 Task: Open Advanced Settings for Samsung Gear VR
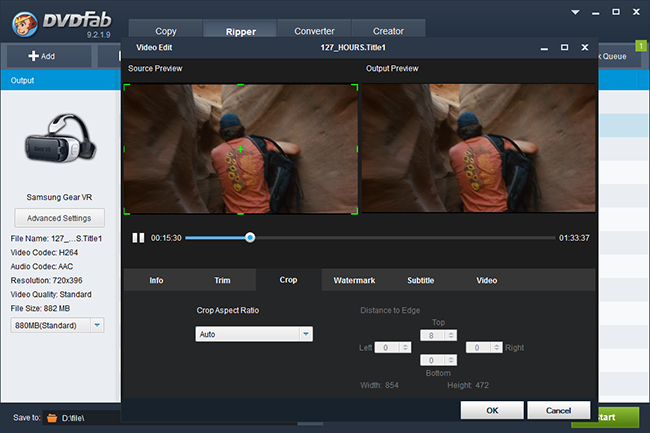click(x=59, y=218)
